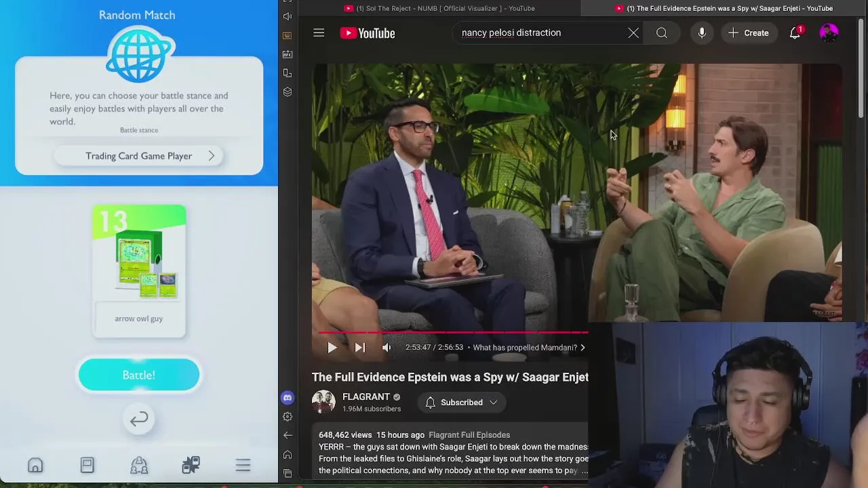Click the emulator sidebar home icon

[288, 455]
